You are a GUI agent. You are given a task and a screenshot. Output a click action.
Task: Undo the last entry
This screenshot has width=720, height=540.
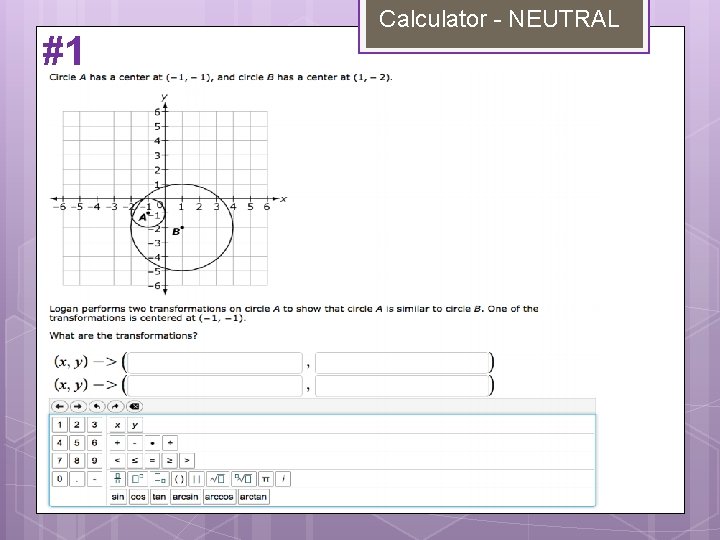click(x=97, y=406)
